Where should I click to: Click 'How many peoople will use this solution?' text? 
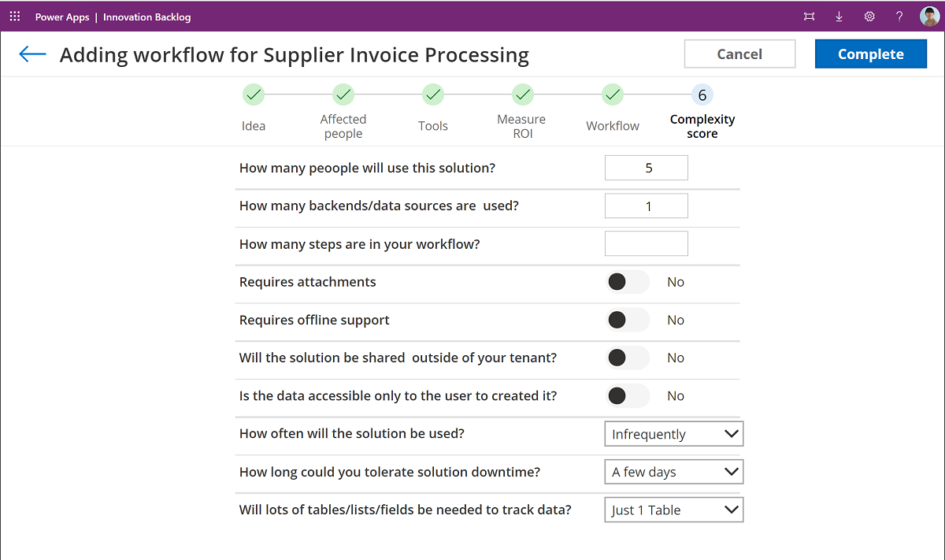pos(368,168)
